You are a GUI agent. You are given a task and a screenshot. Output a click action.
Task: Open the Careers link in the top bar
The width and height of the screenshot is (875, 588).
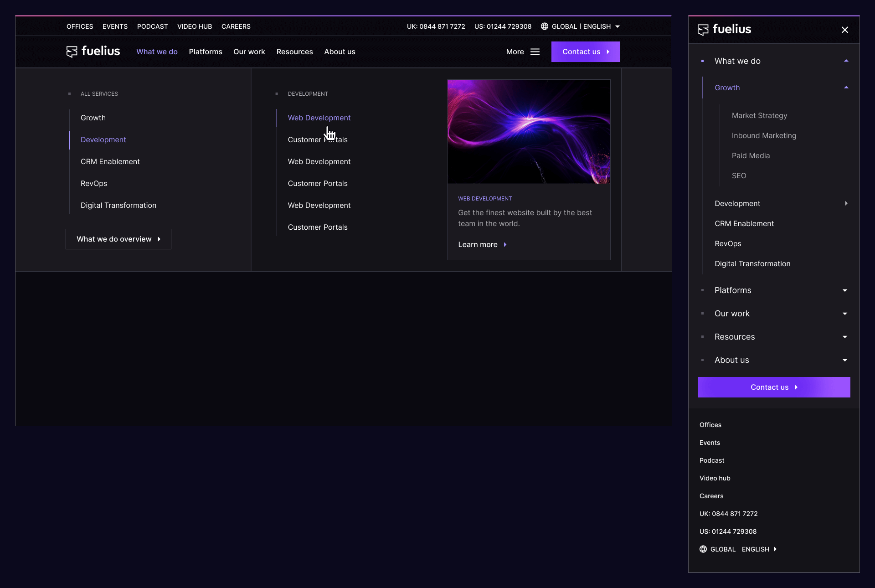point(236,26)
